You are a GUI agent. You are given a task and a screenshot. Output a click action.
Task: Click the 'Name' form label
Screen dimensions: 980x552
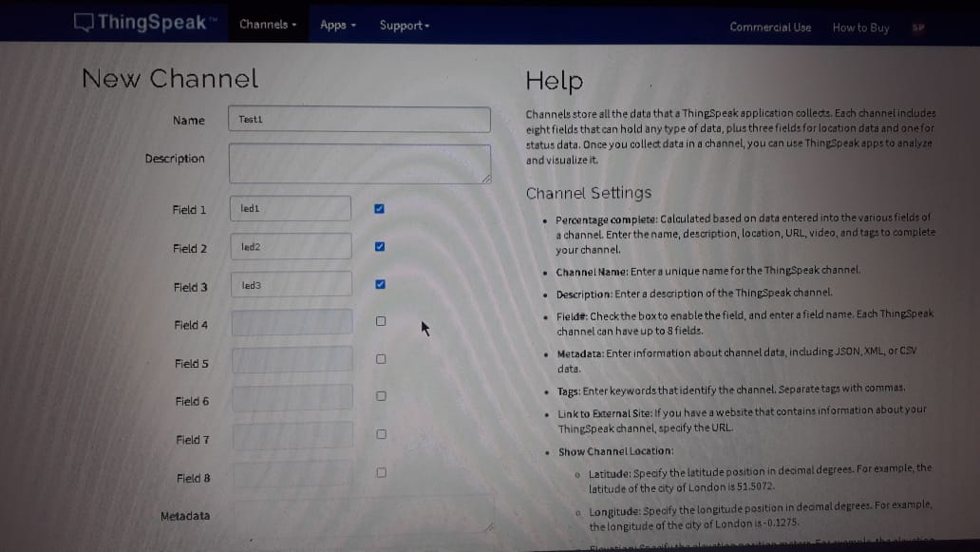click(x=189, y=121)
